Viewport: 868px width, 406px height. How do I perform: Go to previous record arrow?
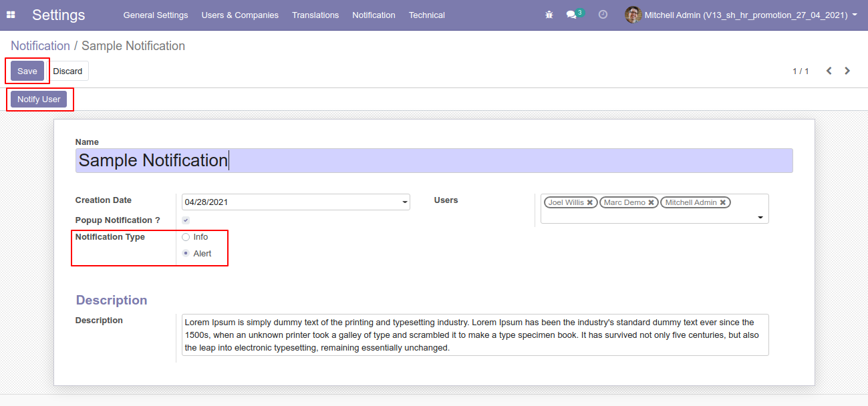[x=829, y=71]
